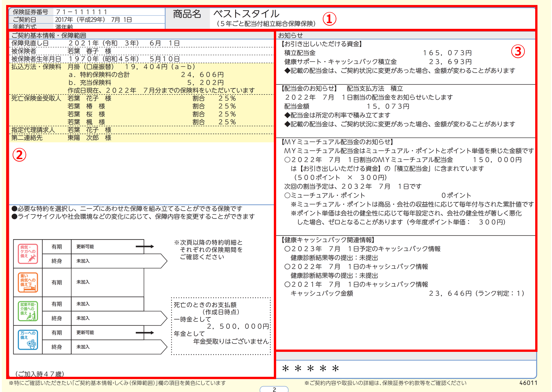Click the ミューチュアル・ポイント value 0ポイント

[456, 195]
